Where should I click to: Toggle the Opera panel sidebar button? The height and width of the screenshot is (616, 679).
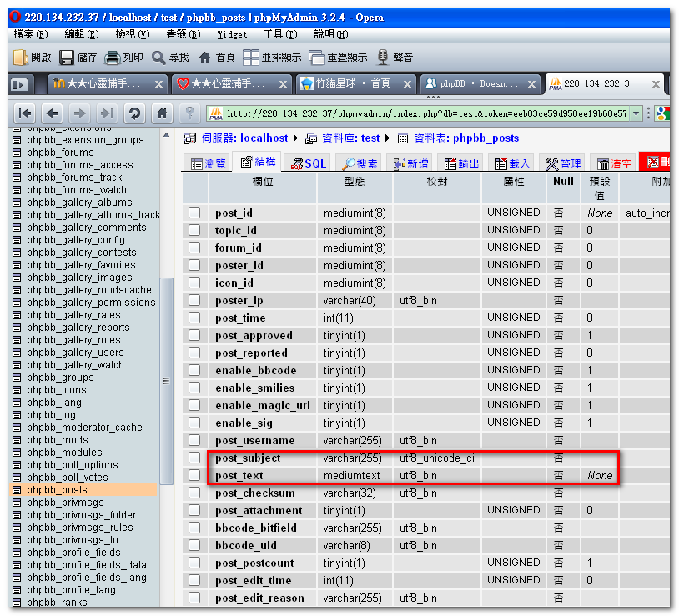tap(19, 84)
